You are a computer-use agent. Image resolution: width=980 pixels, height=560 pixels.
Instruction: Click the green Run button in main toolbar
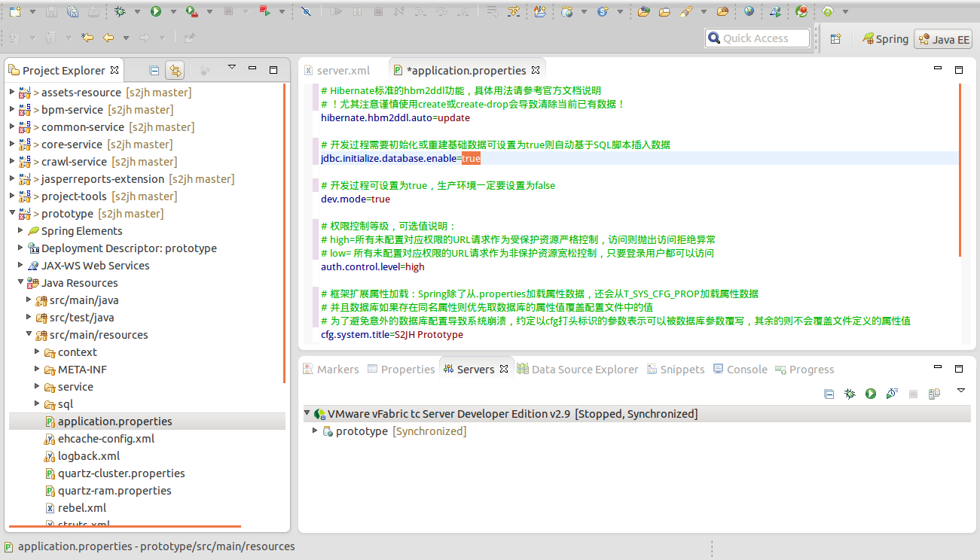[156, 11]
